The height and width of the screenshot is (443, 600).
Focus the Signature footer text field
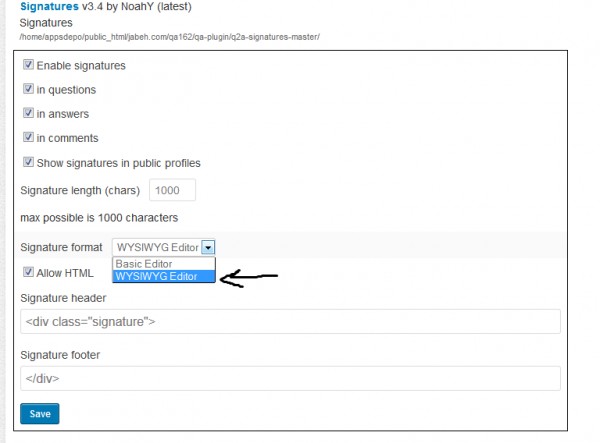coord(290,378)
